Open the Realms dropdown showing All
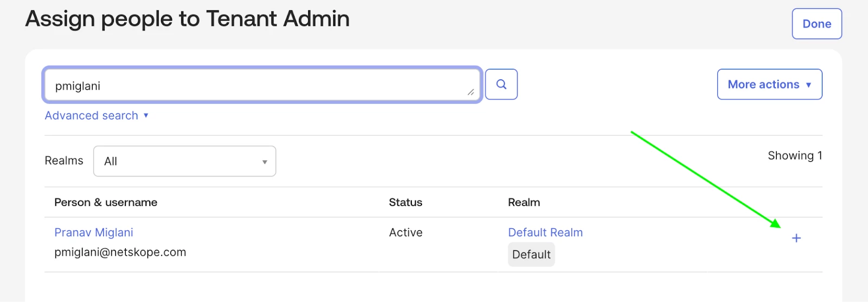Image resolution: width=868 pixels, height=302 pixels. [x=184, y=161]
